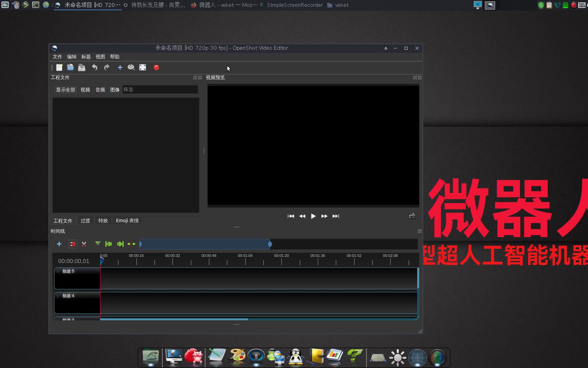Undo the last action
Image resolution: width=588 pixels, height=368 pixels.
pyautogui.click(x=95, y=67)
